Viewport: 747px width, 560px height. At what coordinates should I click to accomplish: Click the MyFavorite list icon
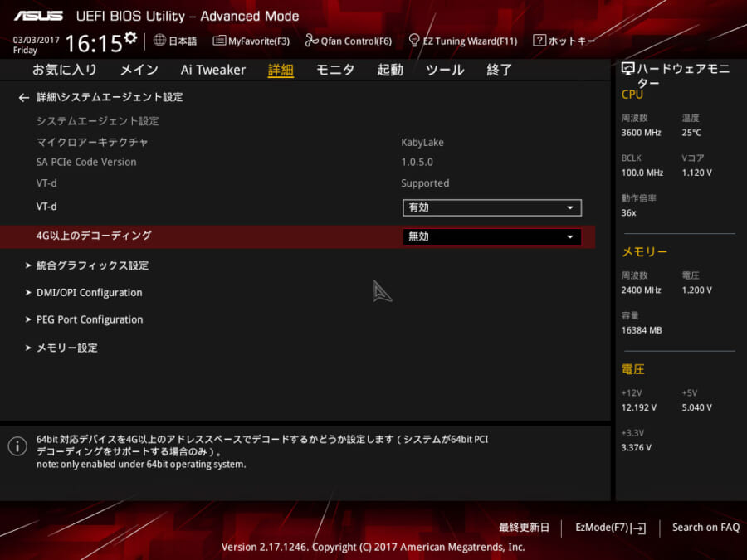tap(219, 41)
